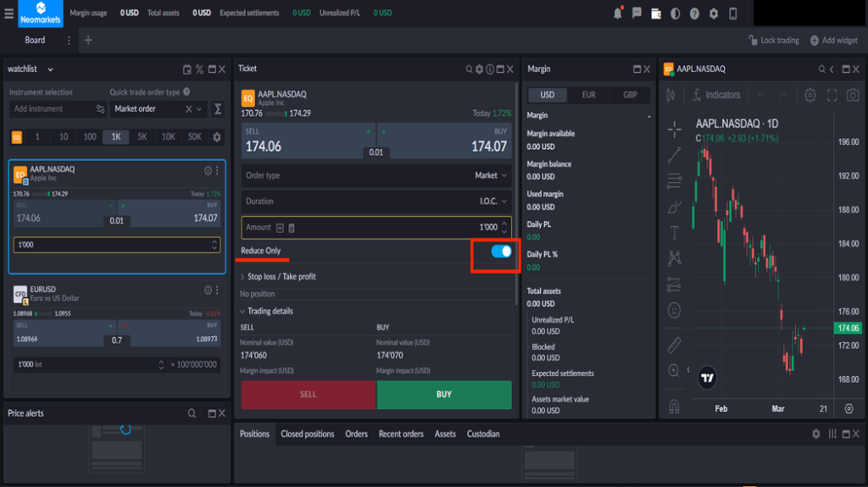Screen dimensions: 868x487
Task: Open the Duration I.O.C. dropdown
Action: (493, 202)
